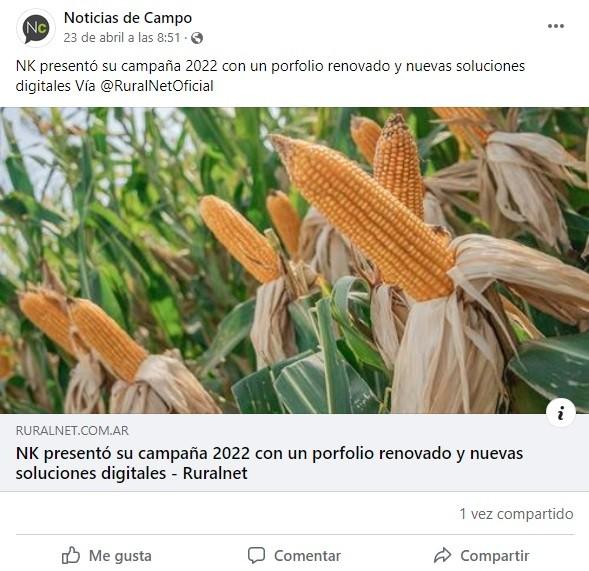Click the post caption text about NK

pyautogui.click(x=270, y=76)
